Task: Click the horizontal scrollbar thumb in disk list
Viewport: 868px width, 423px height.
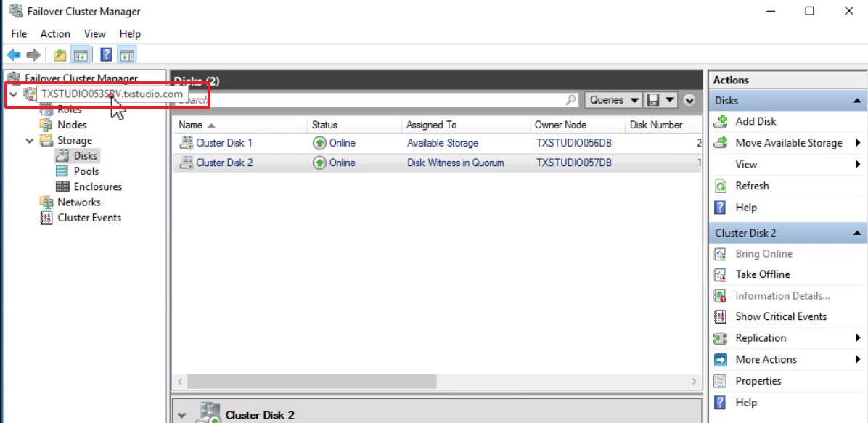Action: pos(311,382)
